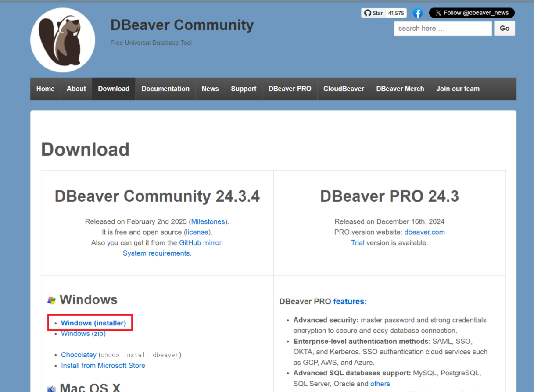Open the Milestones link

(208, 221)
